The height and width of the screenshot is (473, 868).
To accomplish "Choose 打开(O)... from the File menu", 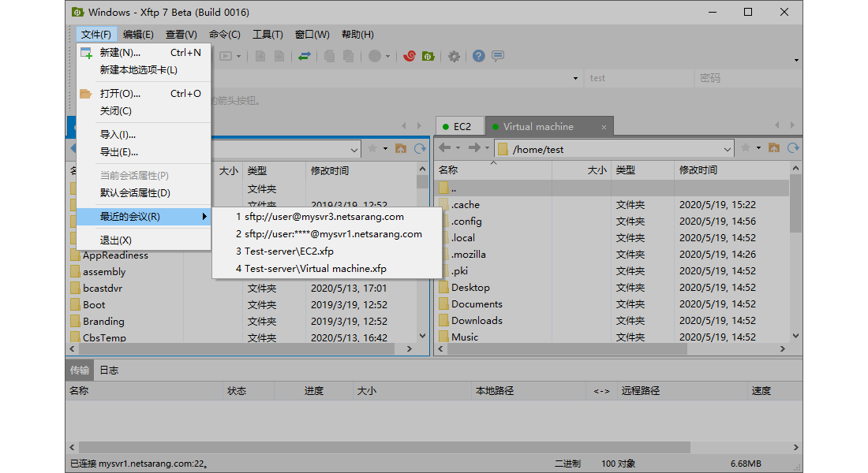I will pyautogui.click(x=144, y=94).
